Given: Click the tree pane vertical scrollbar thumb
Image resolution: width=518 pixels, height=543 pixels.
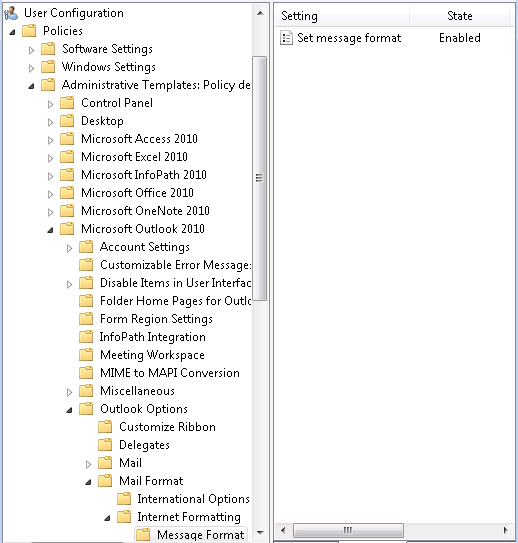Looking at the screenshot, I should coord(259,178).
